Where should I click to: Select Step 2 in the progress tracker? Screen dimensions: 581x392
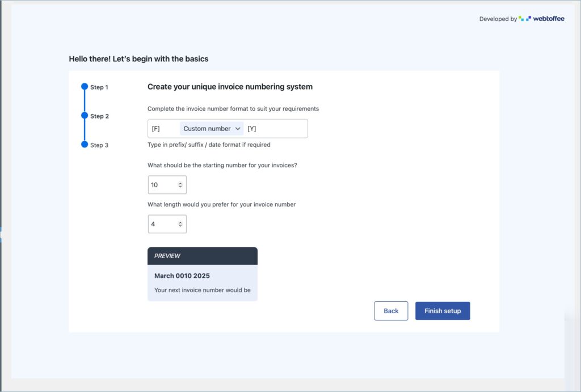[95, 116]
